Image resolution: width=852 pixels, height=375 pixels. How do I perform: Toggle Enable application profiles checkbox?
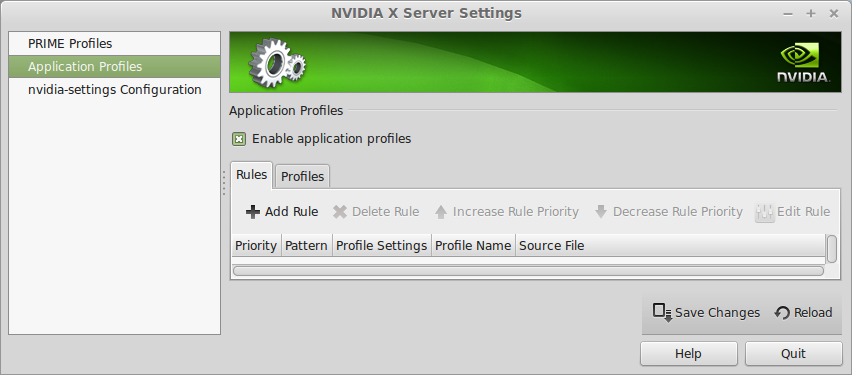[239, 139]
